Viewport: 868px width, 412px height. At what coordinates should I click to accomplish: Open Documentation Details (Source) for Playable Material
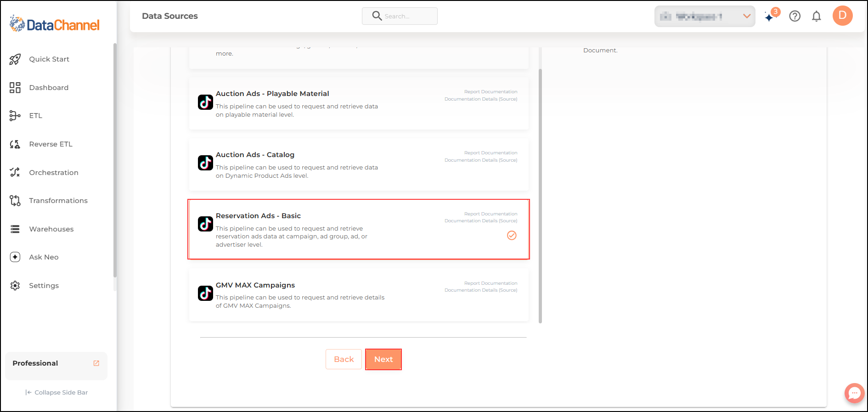[x=481, y=99]
